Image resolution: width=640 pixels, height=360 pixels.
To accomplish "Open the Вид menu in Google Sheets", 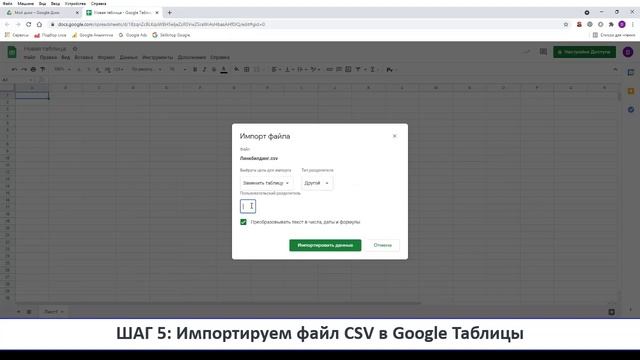I will point(65,58).
